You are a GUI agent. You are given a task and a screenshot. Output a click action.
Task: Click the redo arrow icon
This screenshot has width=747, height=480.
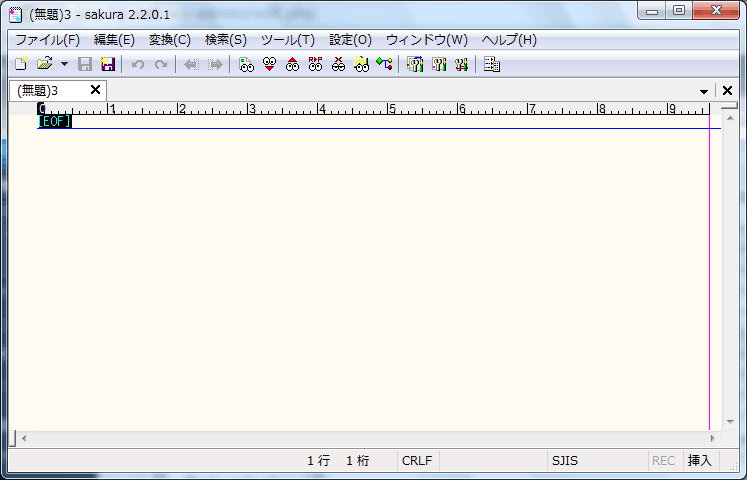pyautogui.click(x=161, y=64)
